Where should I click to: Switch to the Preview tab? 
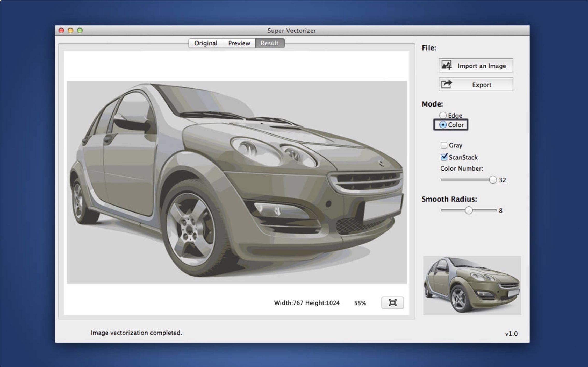coord(239,43)
